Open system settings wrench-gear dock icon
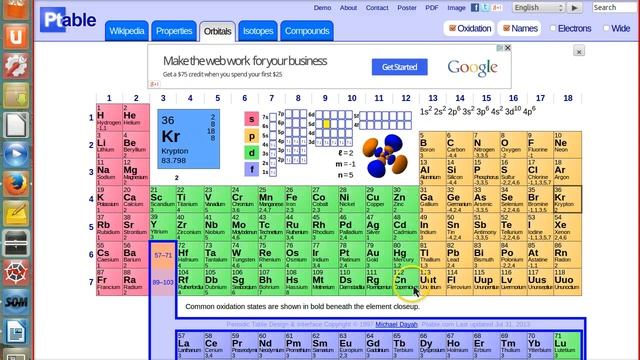640x360 pixels. 16,66
